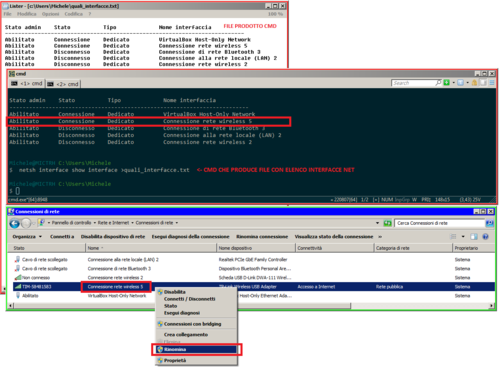Click the network folder icon in address bar

click(42, 223)
